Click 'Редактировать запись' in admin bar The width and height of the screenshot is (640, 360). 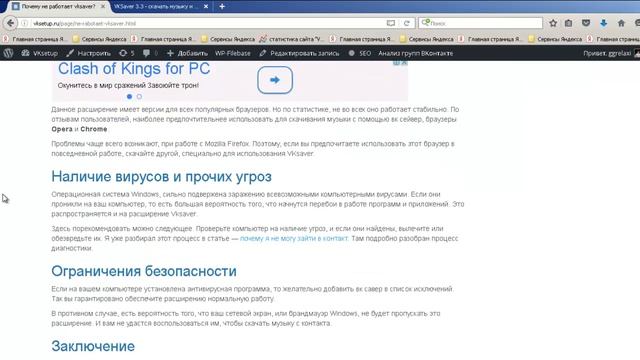click(x=299, y=53)
